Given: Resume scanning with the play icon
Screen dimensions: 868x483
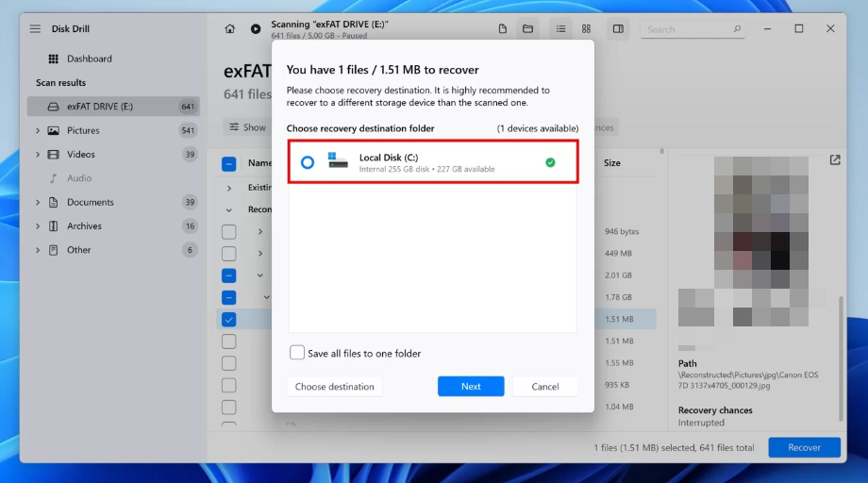Looking at the screenshot, I should 256,28.
